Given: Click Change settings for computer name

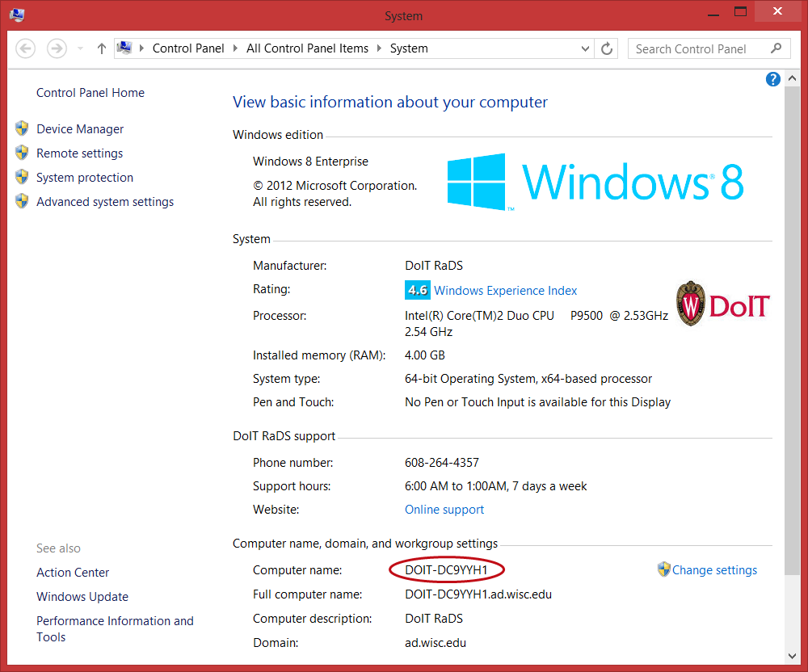Looking at the screenshot, I should coord(714,570).
